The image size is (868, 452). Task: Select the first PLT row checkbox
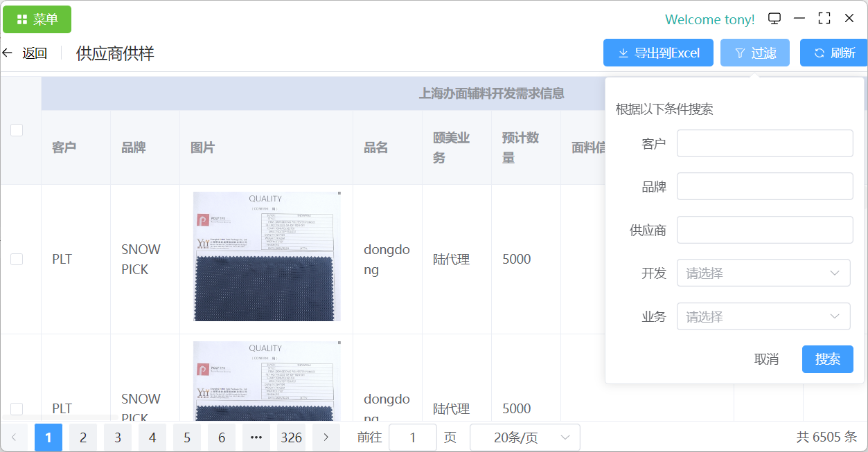point(17,259)
